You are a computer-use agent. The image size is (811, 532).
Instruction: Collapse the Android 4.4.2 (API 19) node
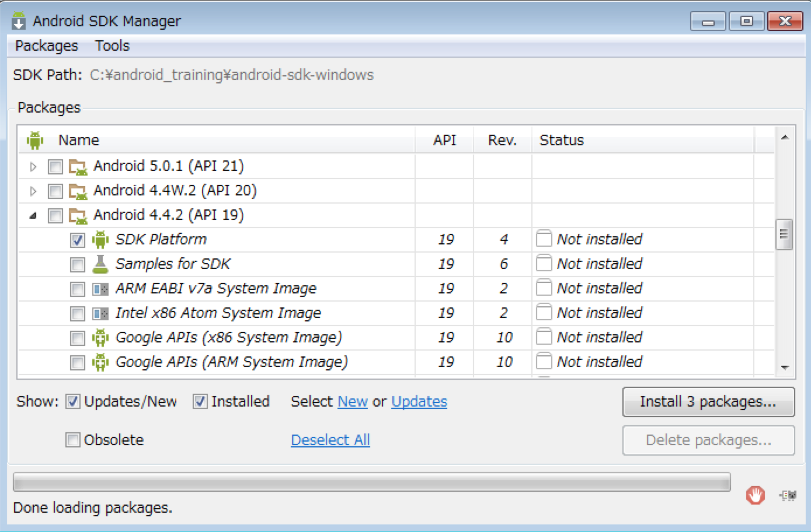(33, 216)
